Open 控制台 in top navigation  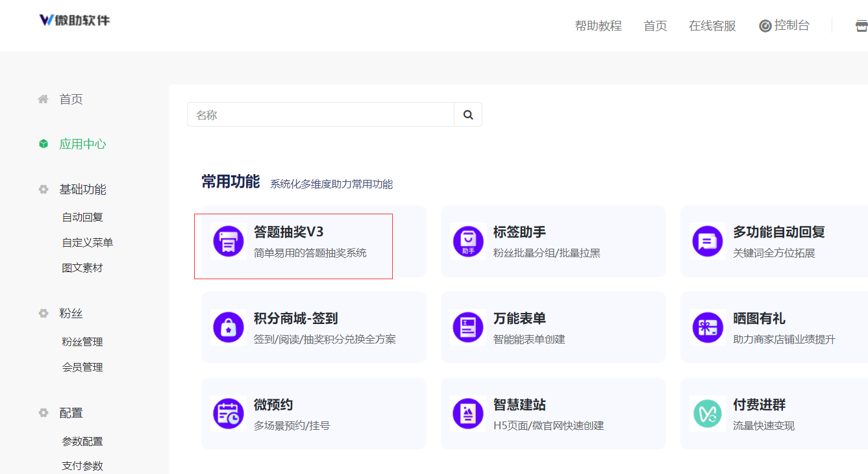[792, 25]
